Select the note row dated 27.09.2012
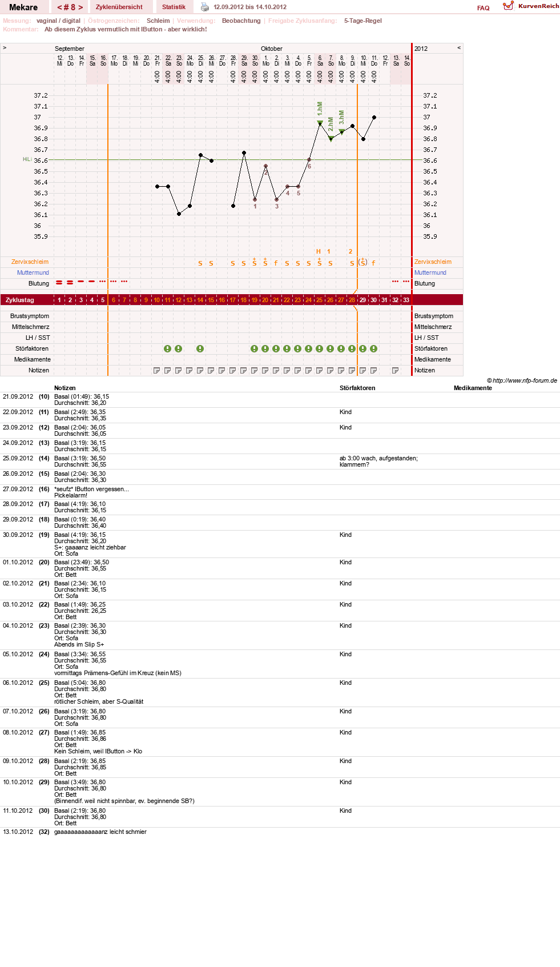The image size is (560, 967). 280,492
